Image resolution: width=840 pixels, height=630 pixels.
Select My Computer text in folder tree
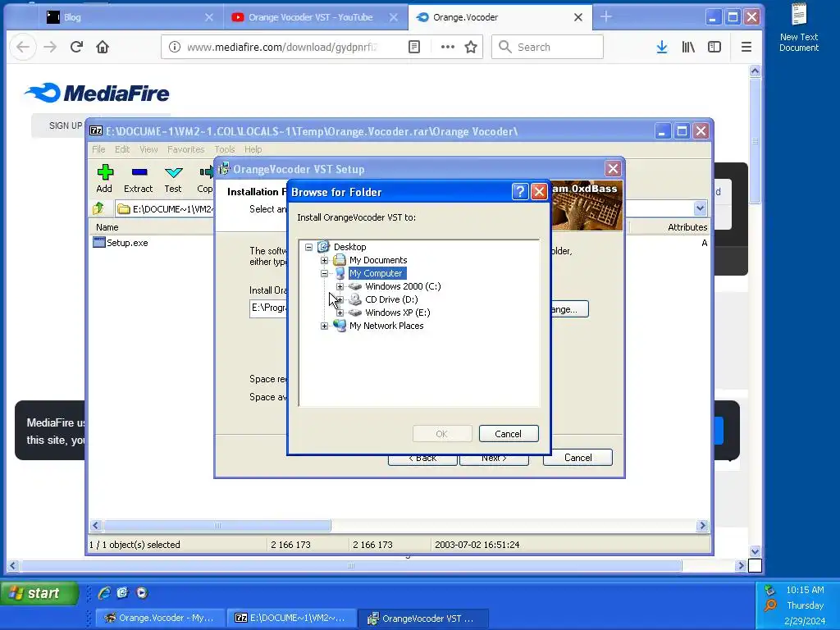(376, 273)
